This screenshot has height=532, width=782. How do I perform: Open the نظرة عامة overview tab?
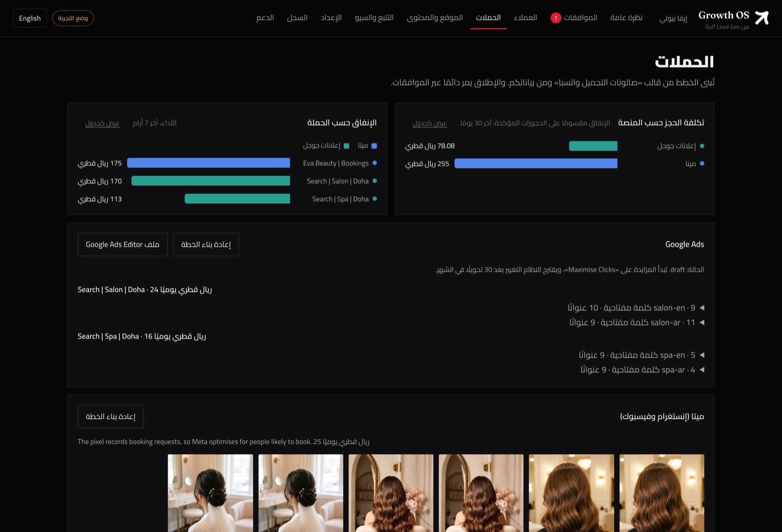pyautogui.click(x=626, y=18)
